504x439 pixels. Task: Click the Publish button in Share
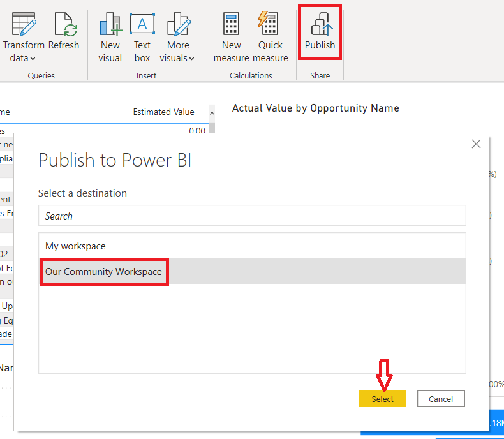(320, 32)
